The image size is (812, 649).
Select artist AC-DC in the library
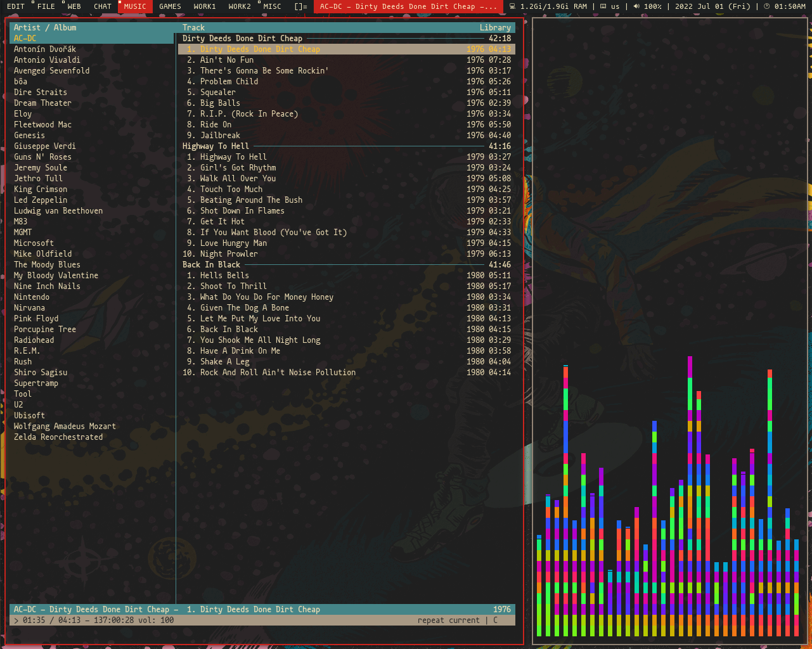92,39
